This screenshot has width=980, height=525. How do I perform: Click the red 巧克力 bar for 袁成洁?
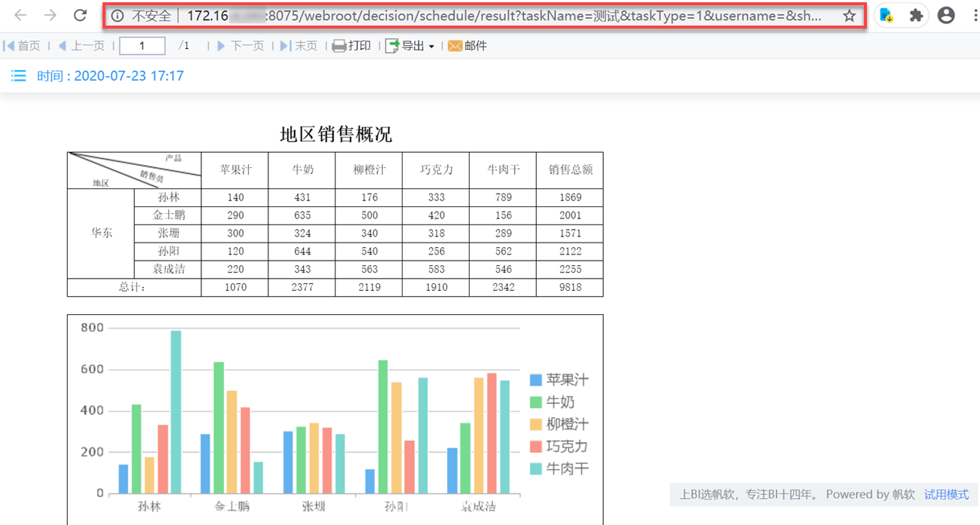(x=492, y=434)
